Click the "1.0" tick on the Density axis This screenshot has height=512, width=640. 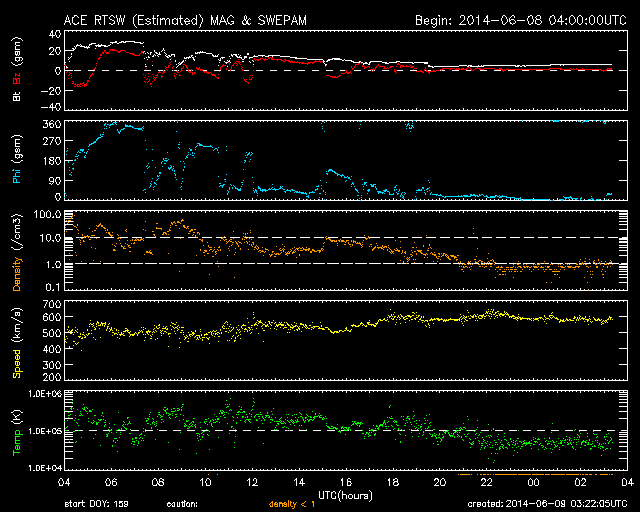click(x=53, y=264)
